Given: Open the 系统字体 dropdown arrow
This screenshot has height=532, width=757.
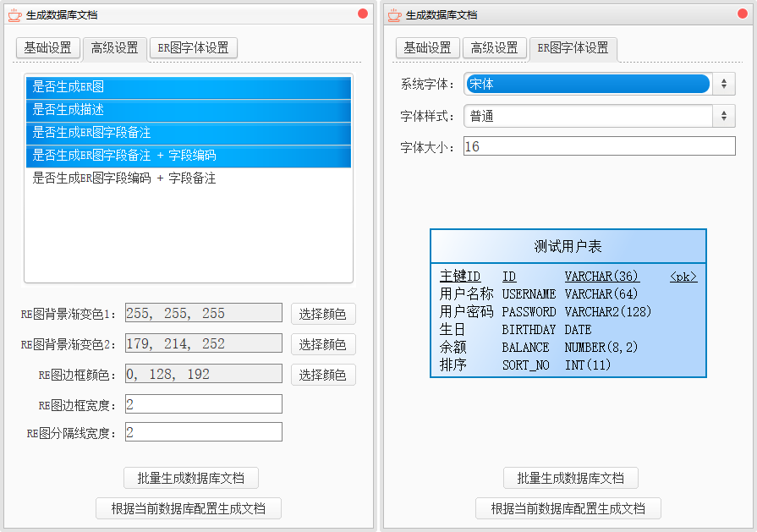Looking at the screenshot, I should point(724,84).
